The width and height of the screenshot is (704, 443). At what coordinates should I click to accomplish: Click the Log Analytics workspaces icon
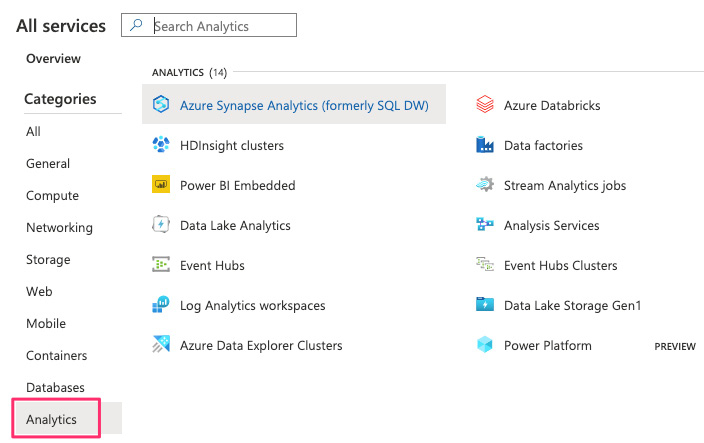(x=161, y=304)
